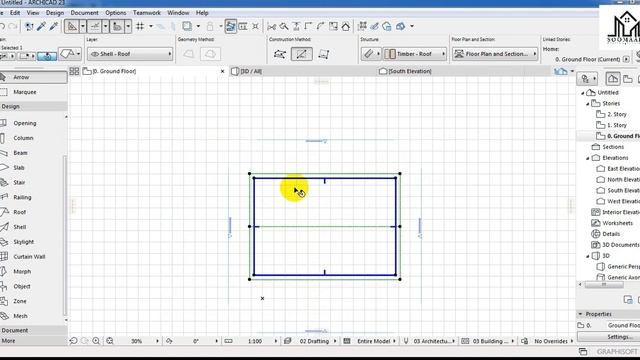
Task: Select the first geometry method option
Action: (189, 54)
